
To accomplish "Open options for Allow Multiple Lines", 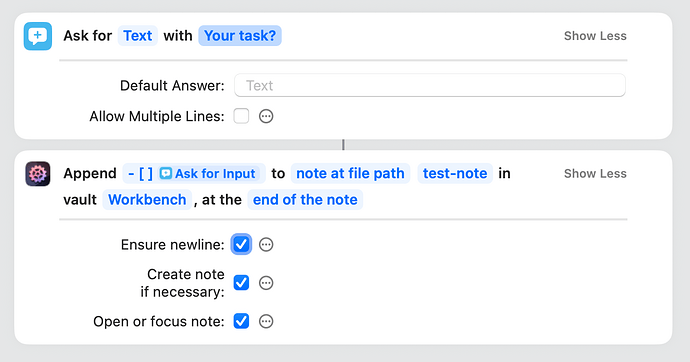I will pyautogui.click(x=266, y=117).
